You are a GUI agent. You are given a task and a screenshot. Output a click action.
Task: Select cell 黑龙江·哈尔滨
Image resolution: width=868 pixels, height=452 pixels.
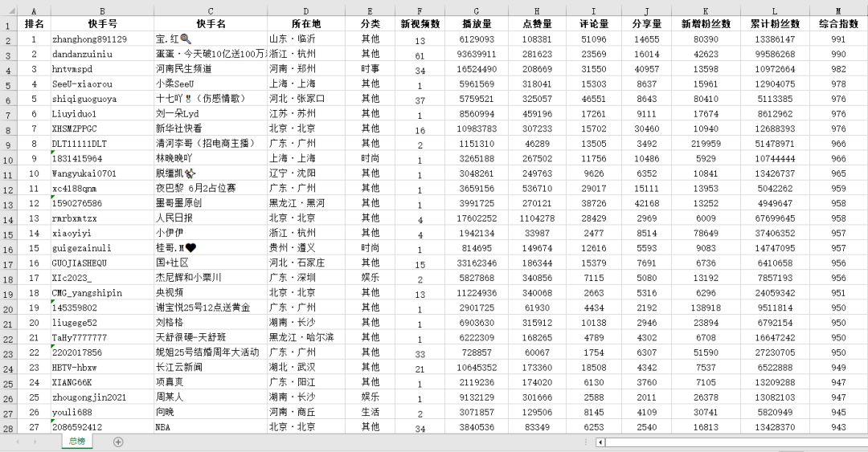pos(306,338)
